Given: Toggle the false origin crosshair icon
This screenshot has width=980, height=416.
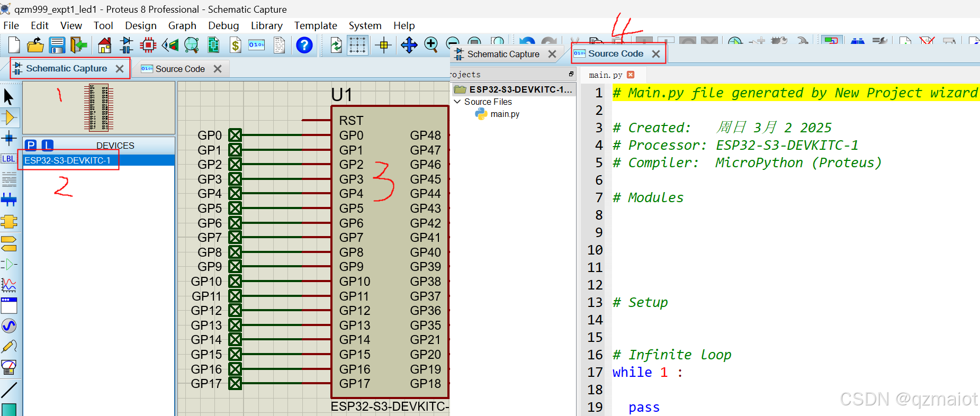Looking at the screenshot, I should click(x=383, y=45).
